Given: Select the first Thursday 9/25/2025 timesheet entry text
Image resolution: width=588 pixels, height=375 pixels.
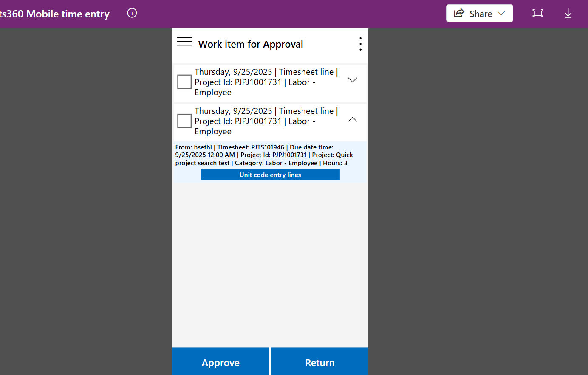Looking at the screenshot, I should [266, 82].
